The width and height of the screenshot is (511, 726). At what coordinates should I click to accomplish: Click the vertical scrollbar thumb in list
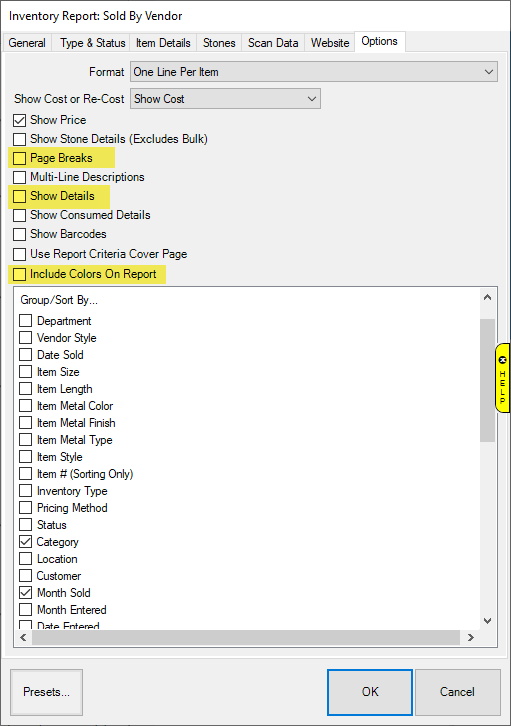(487, 380)
